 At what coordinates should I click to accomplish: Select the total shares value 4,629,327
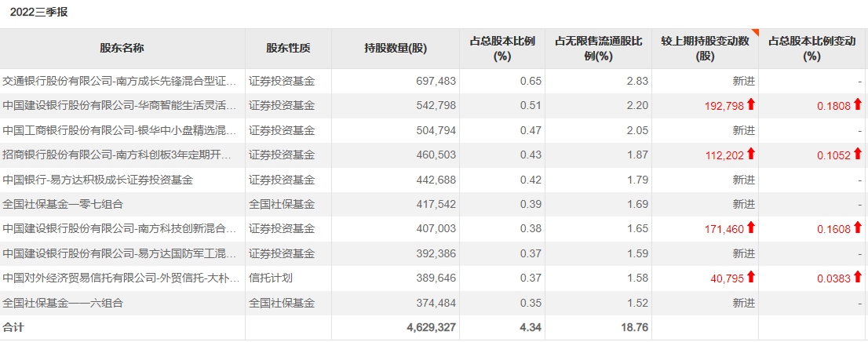click(431, 327)
